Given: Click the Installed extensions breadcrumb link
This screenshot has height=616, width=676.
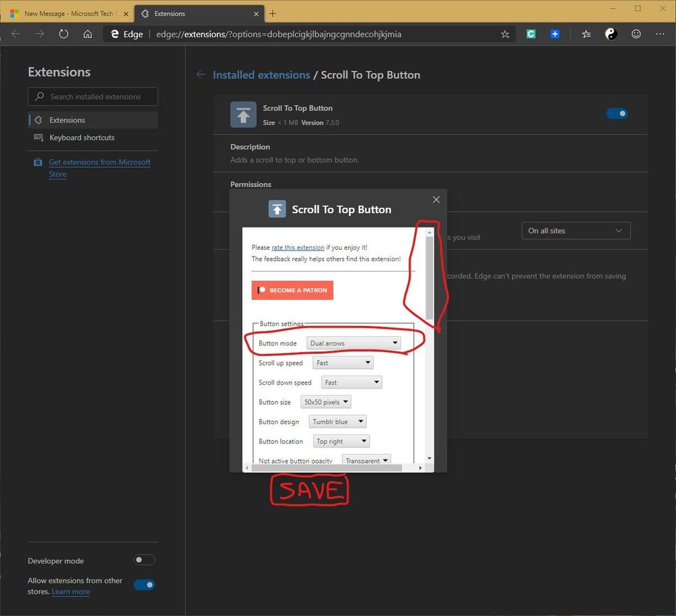Looking at the screenshot, I should pyautogui.click(x=261, y=74).
